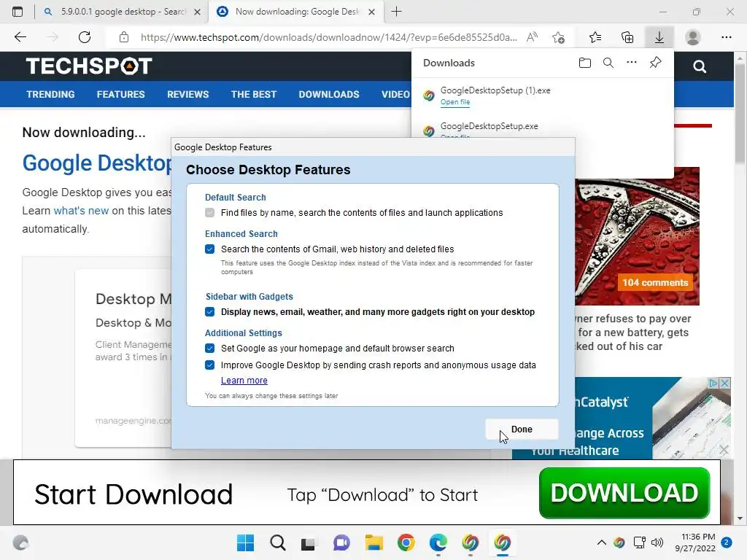Click the address bar URL field

(x=329, y=37)
